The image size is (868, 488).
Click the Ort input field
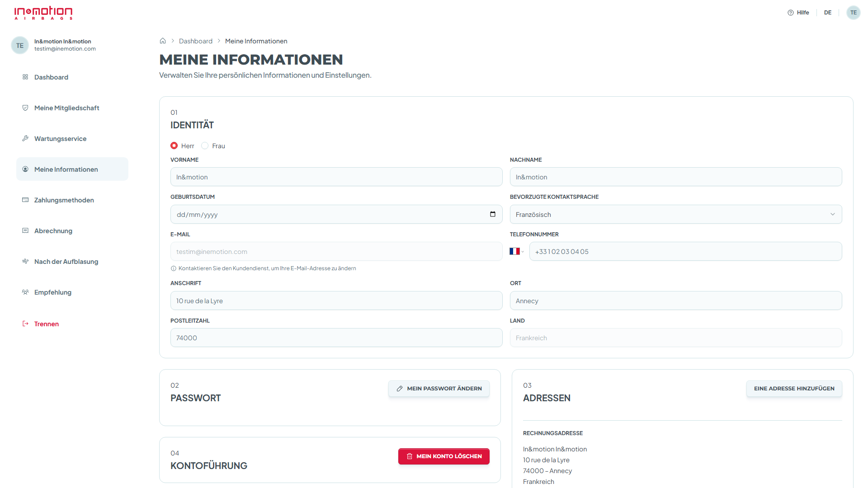(x=676, y=300)
